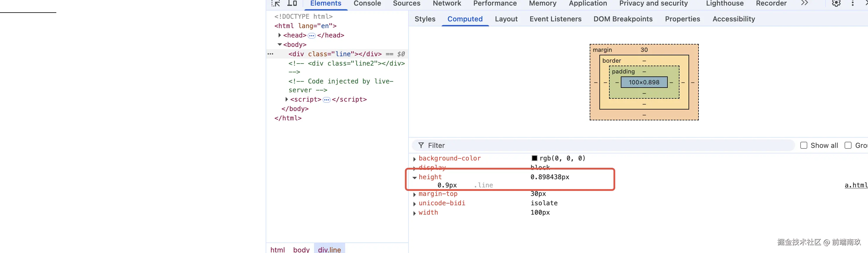Open the Sources tab
The width and height of the screenshot is (868, 253).
click(406, 3)
